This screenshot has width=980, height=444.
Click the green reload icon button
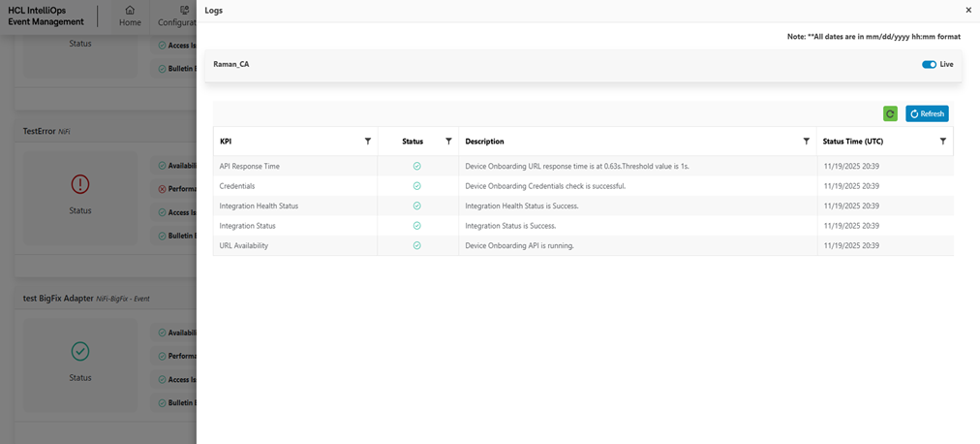click(x=890, y=113)
